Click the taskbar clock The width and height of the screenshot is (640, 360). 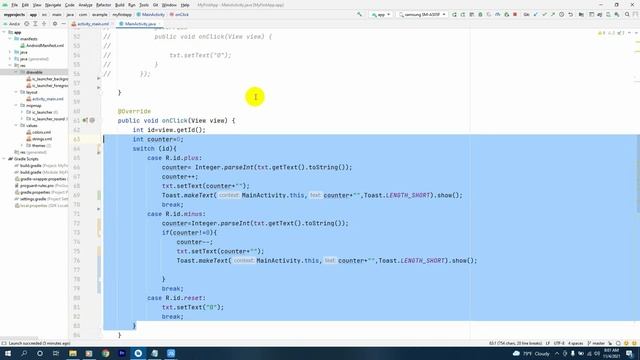611,353
